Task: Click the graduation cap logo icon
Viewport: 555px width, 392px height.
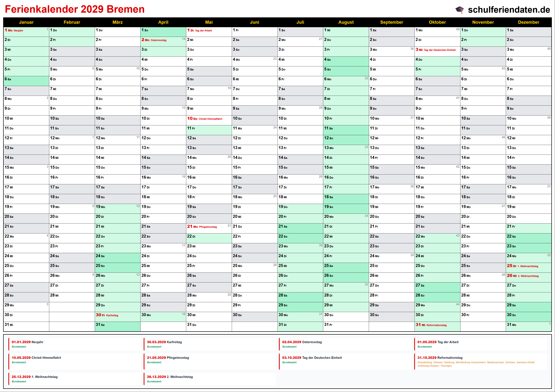Action: click(x=459, y=10)
